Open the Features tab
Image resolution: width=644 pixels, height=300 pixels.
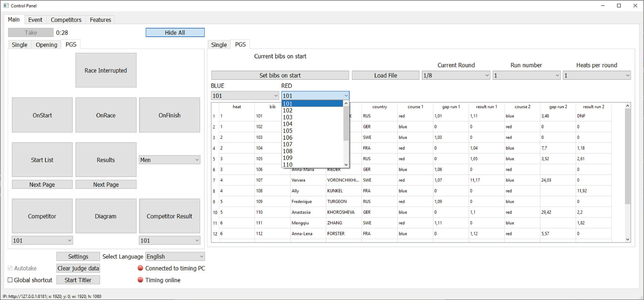(x=100, y=20)
